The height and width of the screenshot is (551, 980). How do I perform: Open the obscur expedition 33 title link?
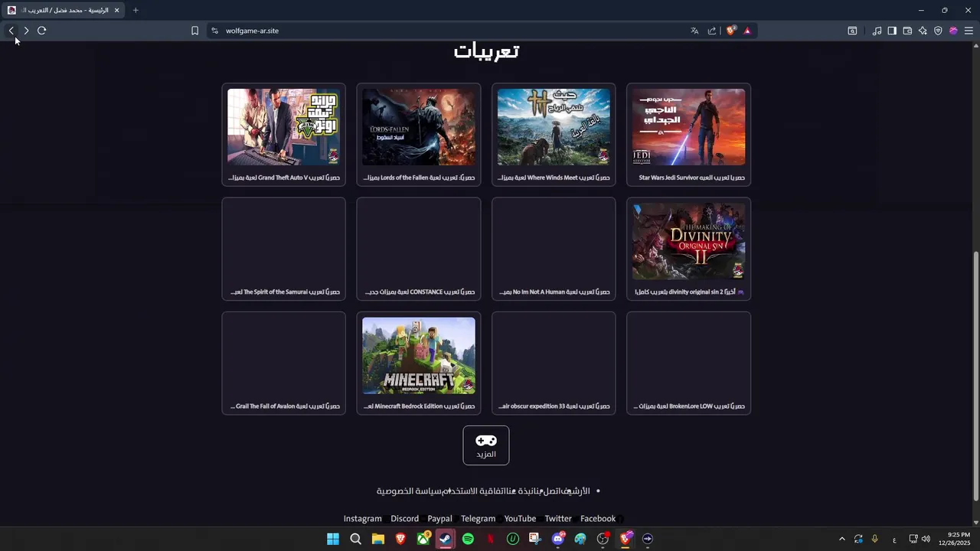[554, 406]
